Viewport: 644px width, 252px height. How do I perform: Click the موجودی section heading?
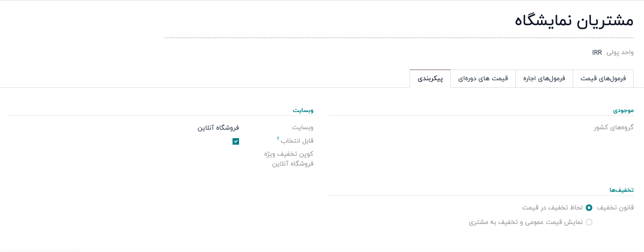click(623, 111)
